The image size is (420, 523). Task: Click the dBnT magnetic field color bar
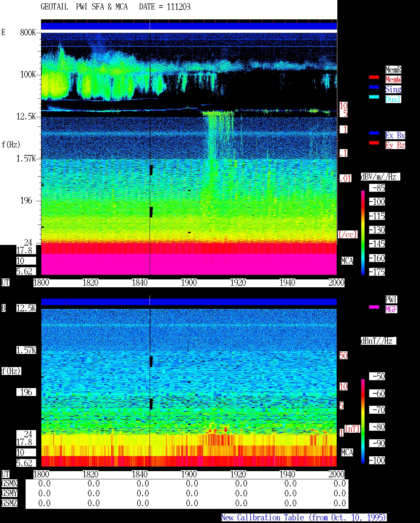point(363,421)
